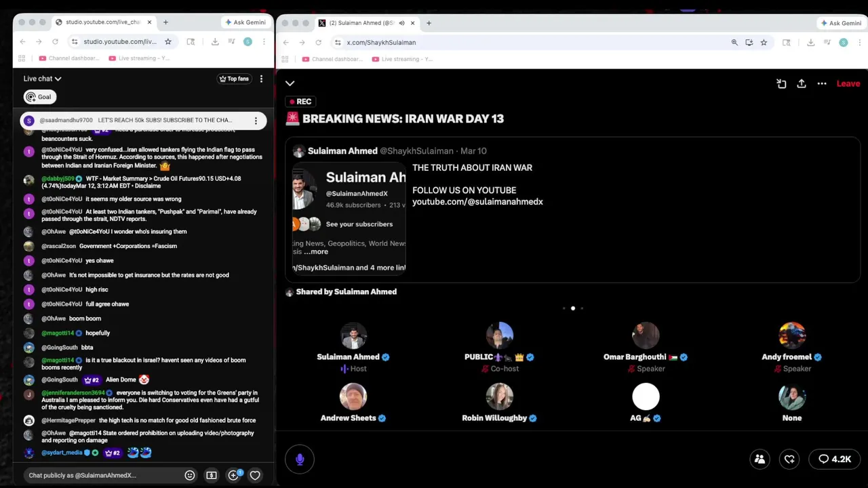Click the @dabbyj509 username in chat

click(58, 178)
